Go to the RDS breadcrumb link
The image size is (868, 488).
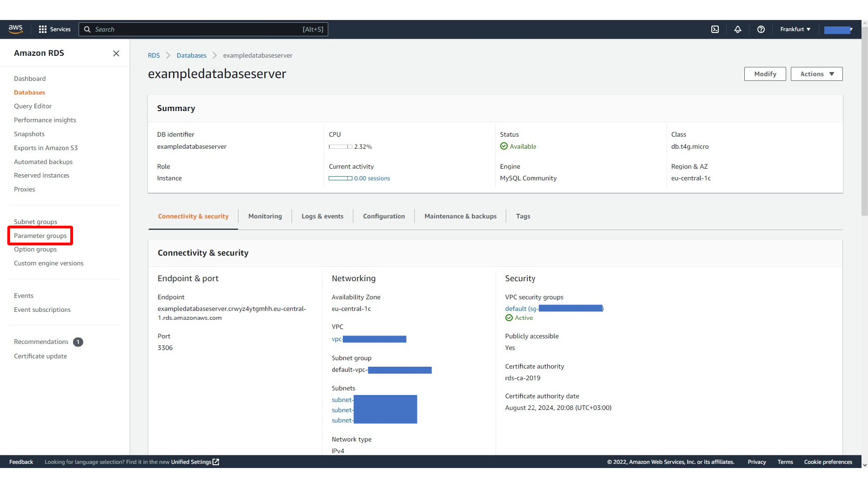click(x=154, y=55)
